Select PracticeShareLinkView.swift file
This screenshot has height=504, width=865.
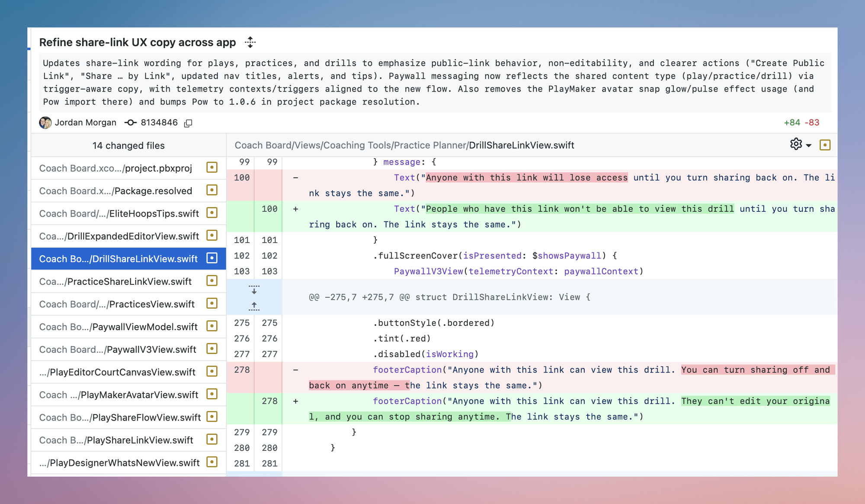click(x=128, y=281)
